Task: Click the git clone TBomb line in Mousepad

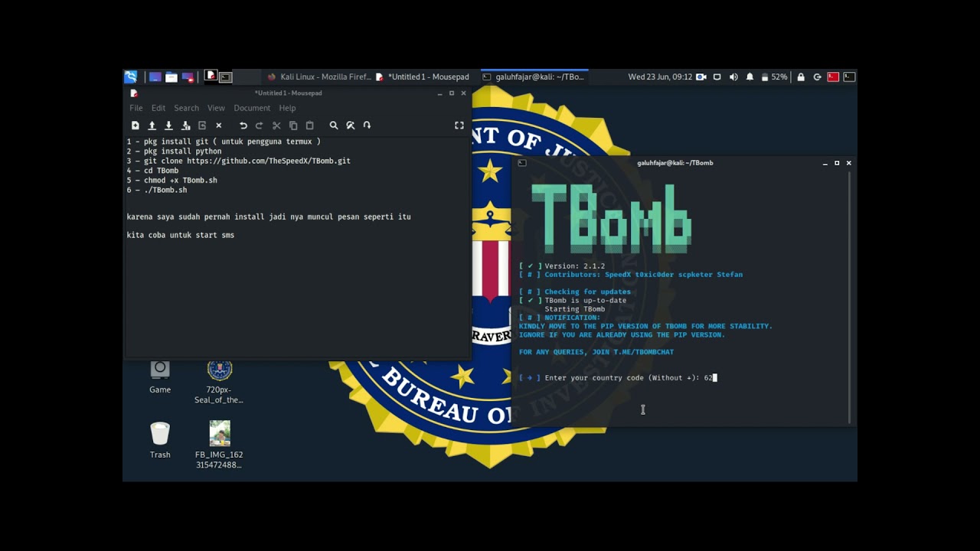Action: click(238, 161)
